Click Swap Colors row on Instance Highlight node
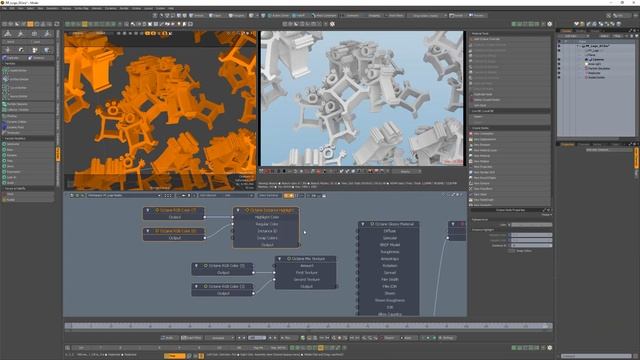 [x=267, y=238]
